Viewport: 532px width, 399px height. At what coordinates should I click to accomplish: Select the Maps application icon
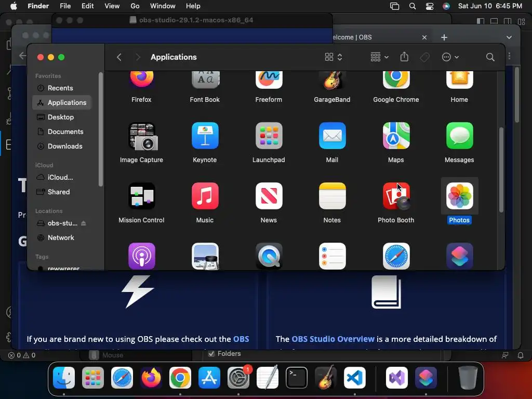click(396, 136)
